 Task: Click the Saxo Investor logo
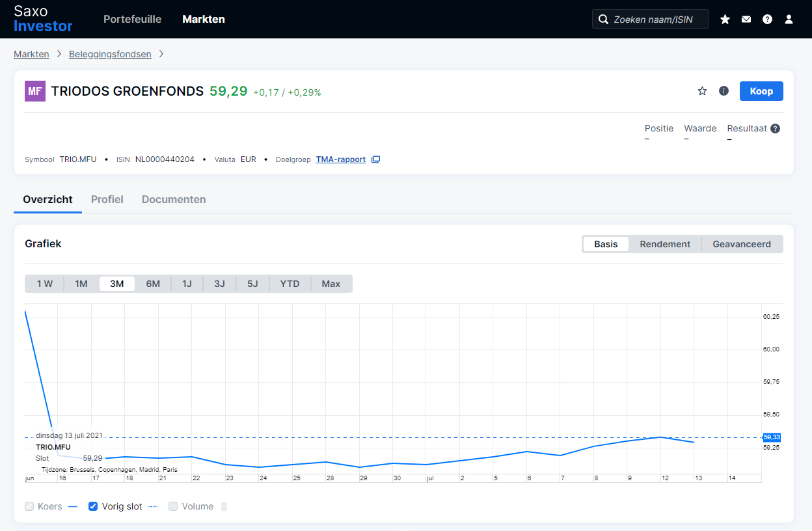tap(43, 19)
